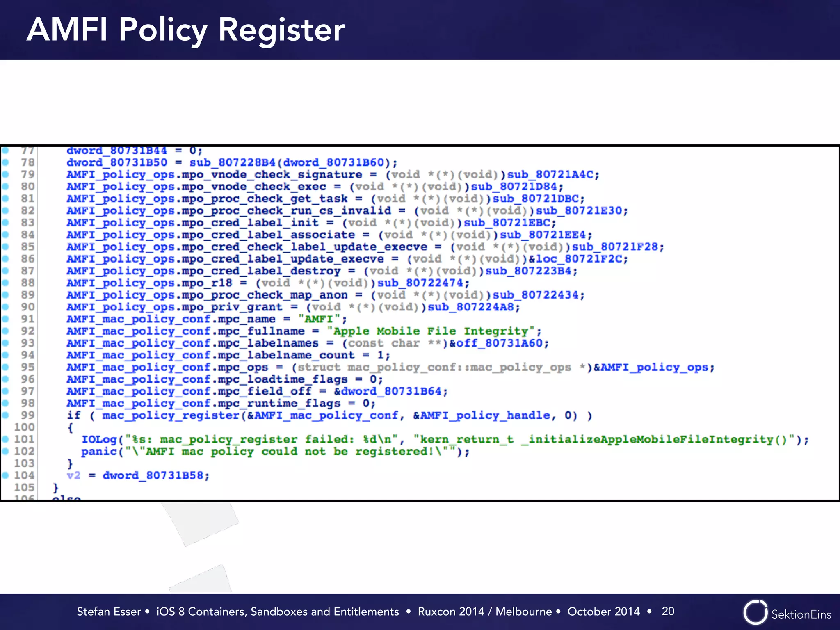
Task: Open sub_80721EBC function reference
Action: click(x=507, y=223)
